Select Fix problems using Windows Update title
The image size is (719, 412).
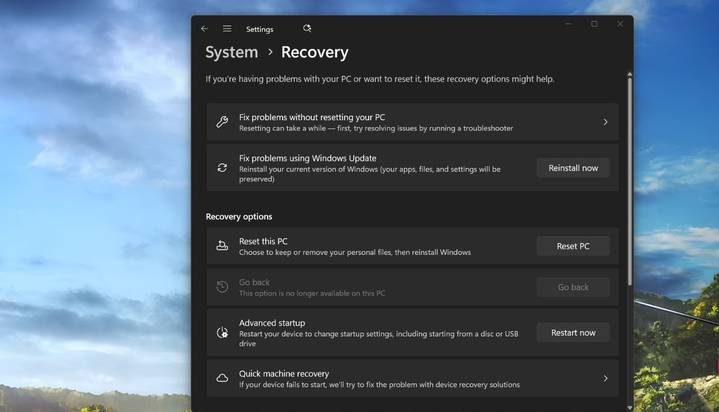click(308, 158)
